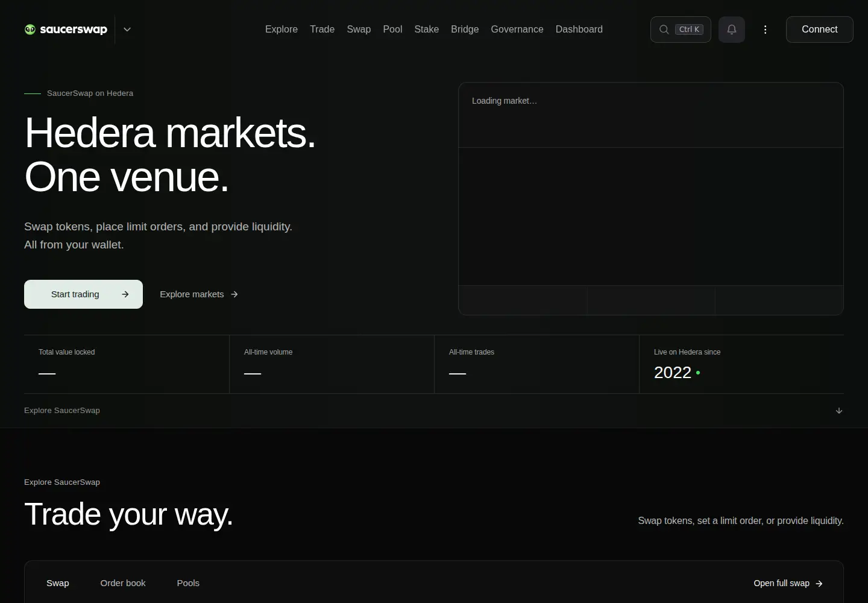Screen dimensions: 868x603
Task: Click the 'Live on Hedera since' label
Action: point(687,352)
